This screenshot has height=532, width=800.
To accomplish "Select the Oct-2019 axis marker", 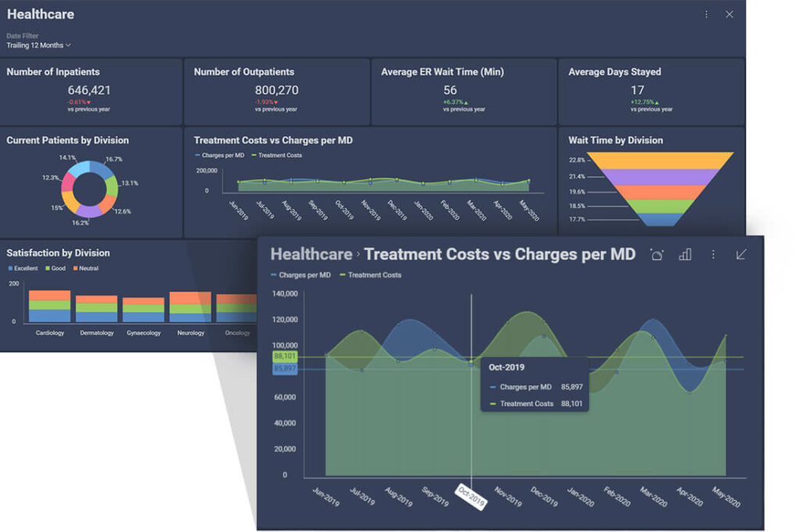I will pos(471,496).
